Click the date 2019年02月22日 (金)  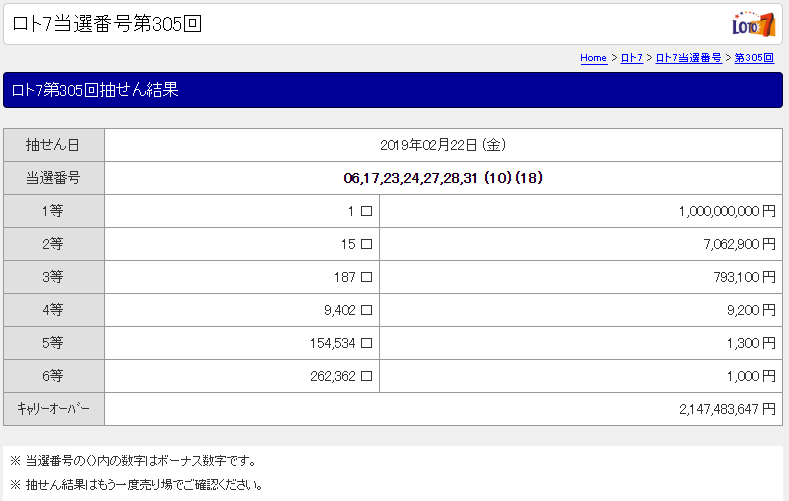(443, 145)
